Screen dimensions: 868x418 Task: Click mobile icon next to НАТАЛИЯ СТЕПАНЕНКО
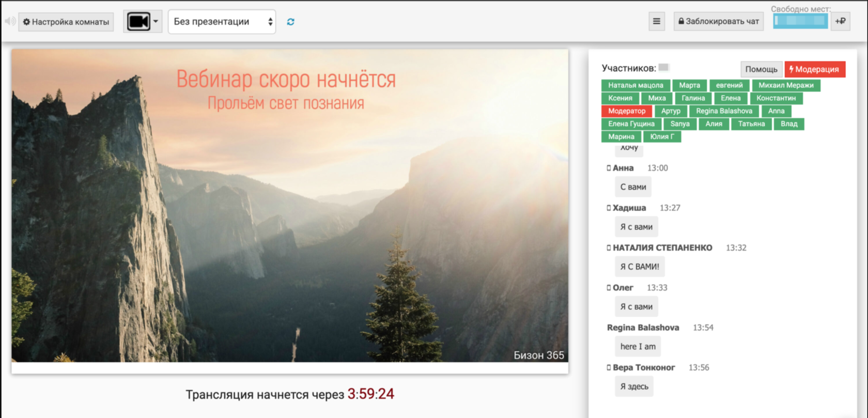click(609, 248)
